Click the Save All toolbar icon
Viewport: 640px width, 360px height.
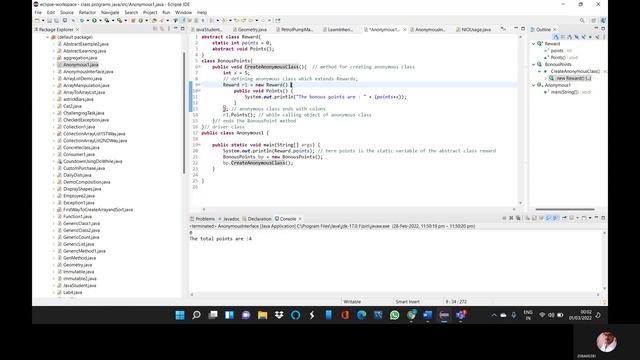56,20
